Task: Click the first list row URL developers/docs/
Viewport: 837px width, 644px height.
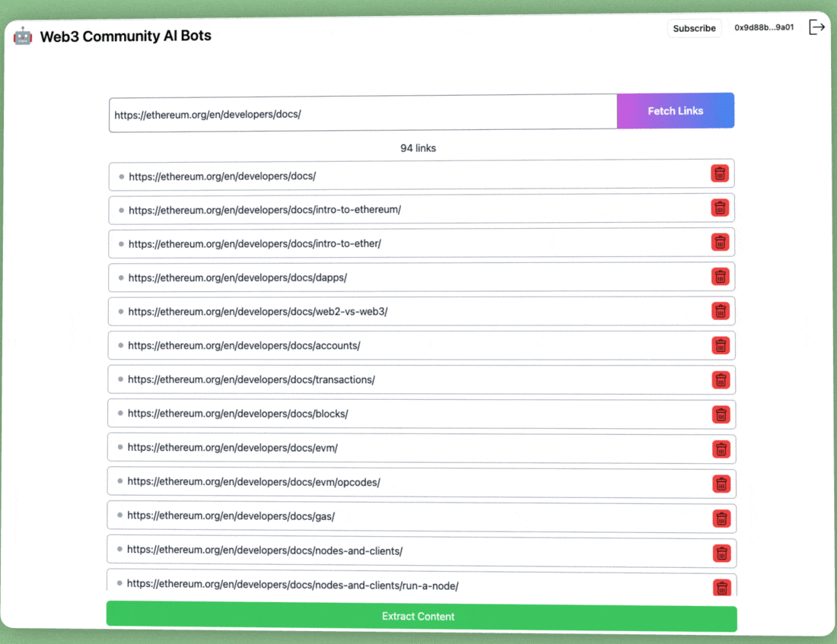Action: click(222, 176)
